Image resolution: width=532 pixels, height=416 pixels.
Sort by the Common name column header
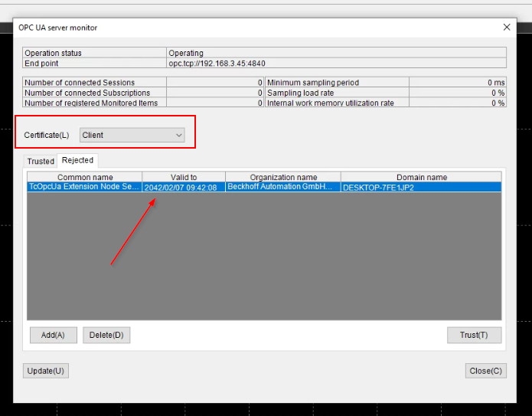85,177
